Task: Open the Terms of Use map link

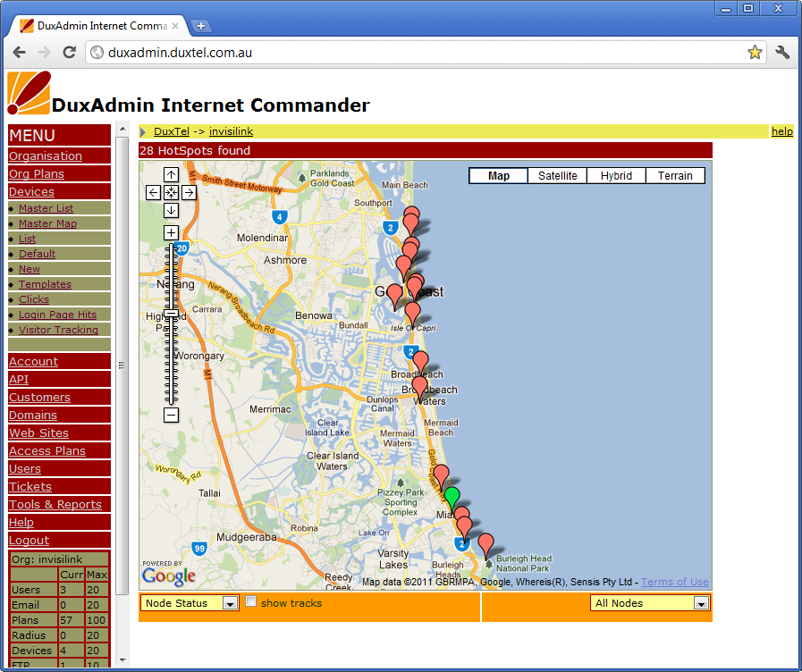Action: pyautogui.click(x=675, y=582)
